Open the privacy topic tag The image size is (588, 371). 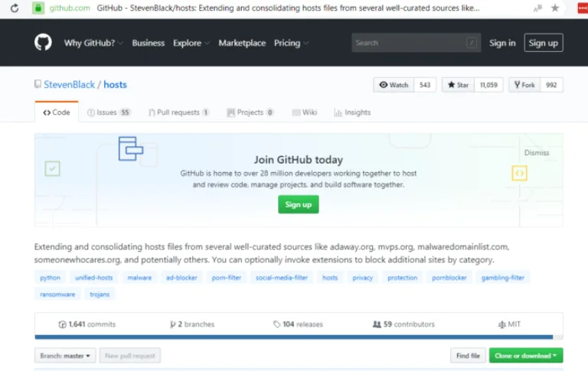pos(363,278)
